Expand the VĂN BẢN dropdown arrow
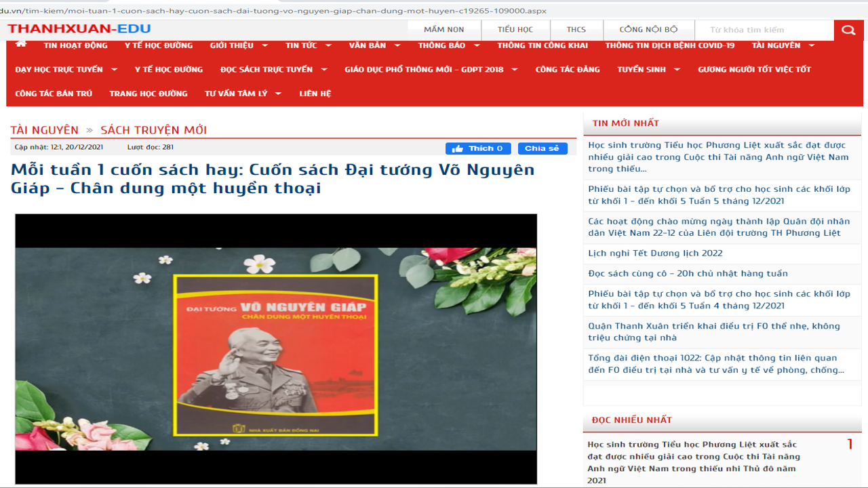The height and width of the screenshot is (488, 868). click(x=397, y=45)
